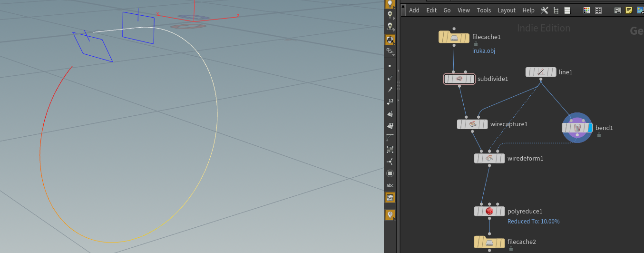644x253 pixels.
Task: Open the node shape palette icon
Action: (598, 10)
